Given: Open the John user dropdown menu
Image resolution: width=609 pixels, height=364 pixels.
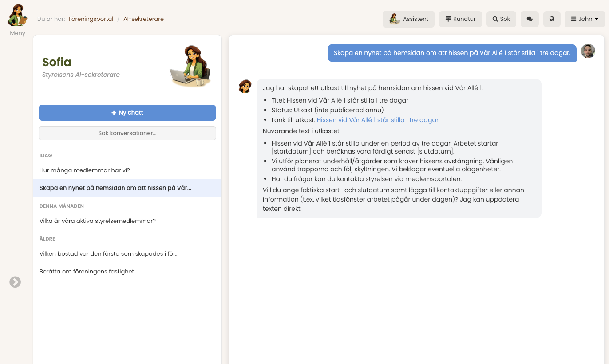Looking at the screenshot, I should [x=584, y=19].
